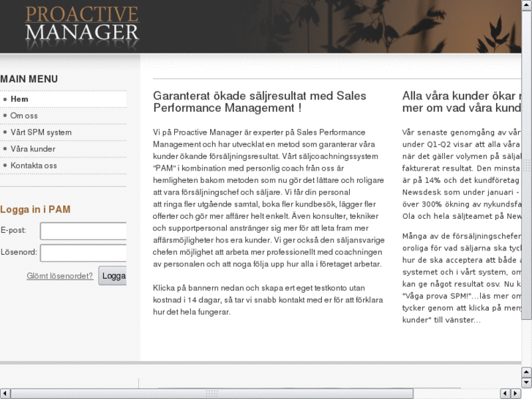
Task: Follow the Glömt lösenordet? link
Action: (x=60, y=276)
